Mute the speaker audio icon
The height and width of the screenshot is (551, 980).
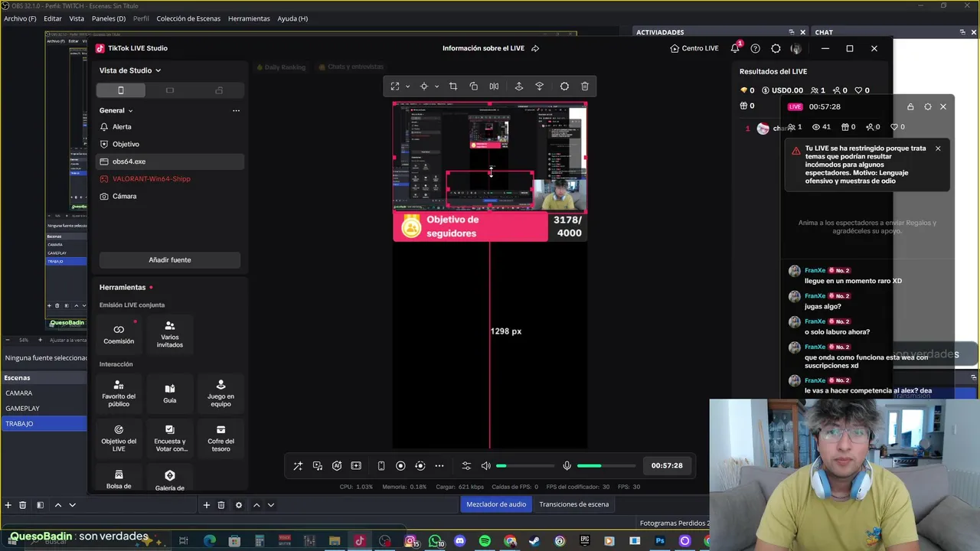coord(485,465)
